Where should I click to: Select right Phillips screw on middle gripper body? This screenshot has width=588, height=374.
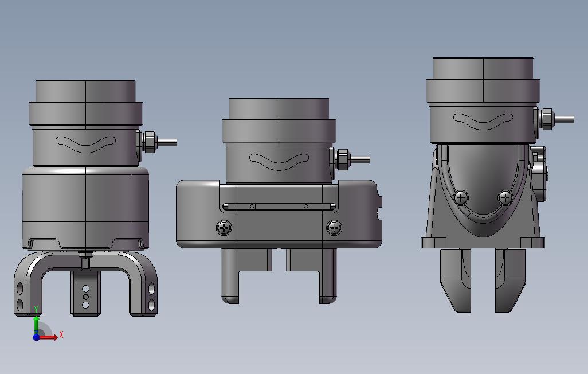tap(334, 228)
